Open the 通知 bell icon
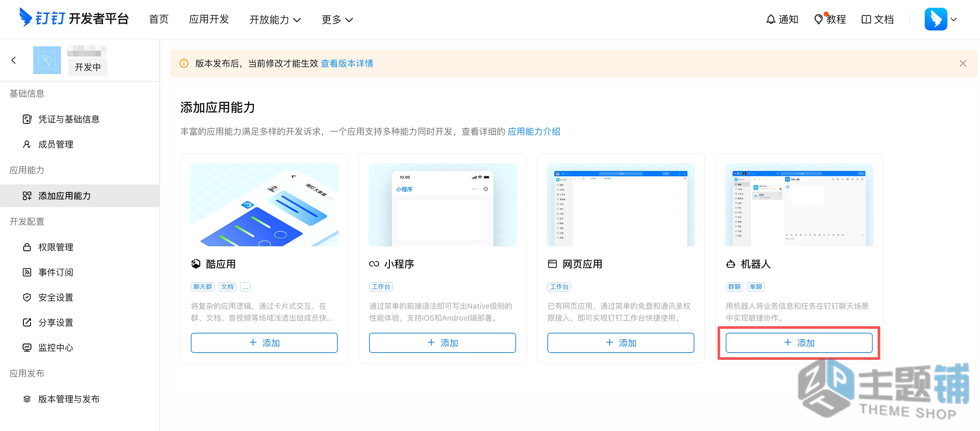Screen dimensions: 980x431 pos(770,19)
